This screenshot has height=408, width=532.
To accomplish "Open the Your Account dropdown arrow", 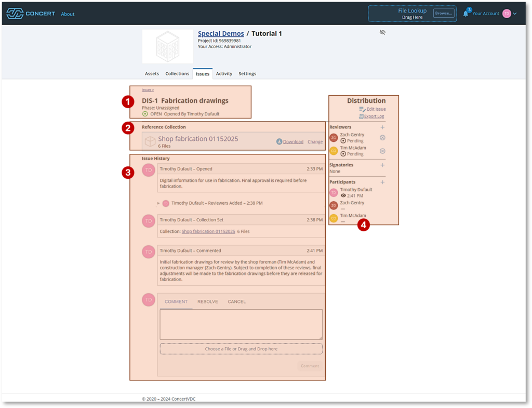I will [x=515, y=14].
